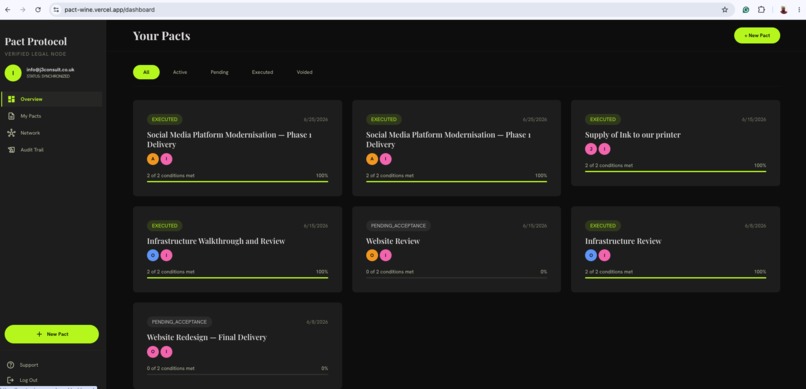The image size is (806, 389).
Task: View site information icon in address bar
Action: [x=56, y=10]
